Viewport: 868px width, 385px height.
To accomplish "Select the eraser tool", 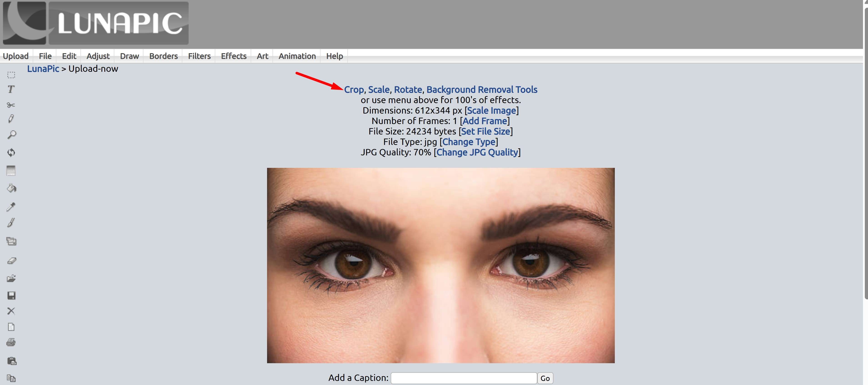I will 11,260.
